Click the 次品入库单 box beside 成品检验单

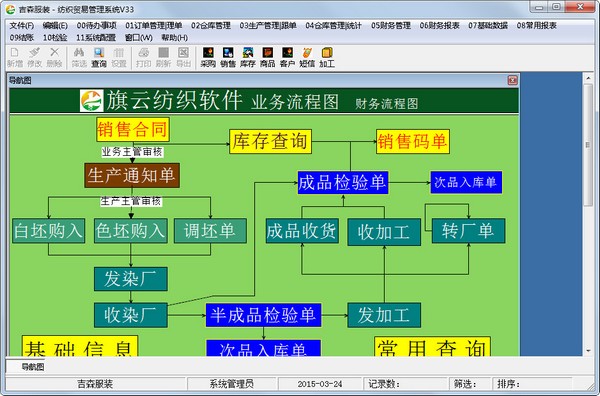tap(466, 182)
